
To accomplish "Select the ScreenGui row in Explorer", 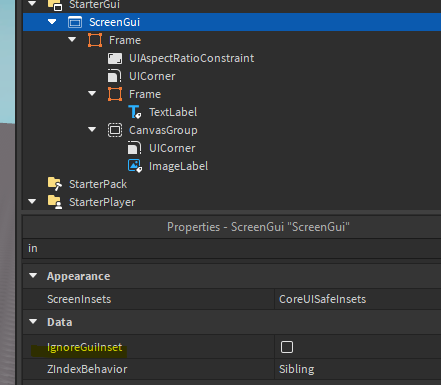I will point(232,22).
